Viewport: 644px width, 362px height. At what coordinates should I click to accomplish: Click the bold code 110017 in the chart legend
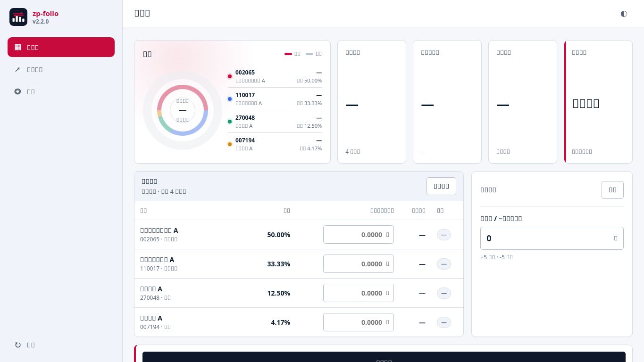coord(245,95)
